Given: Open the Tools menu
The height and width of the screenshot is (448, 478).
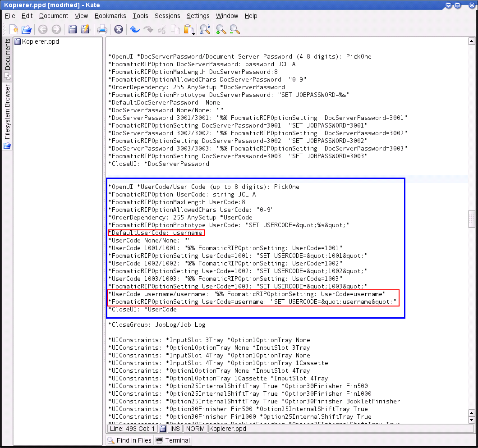Looking at the screenshot, I should 140,16.
